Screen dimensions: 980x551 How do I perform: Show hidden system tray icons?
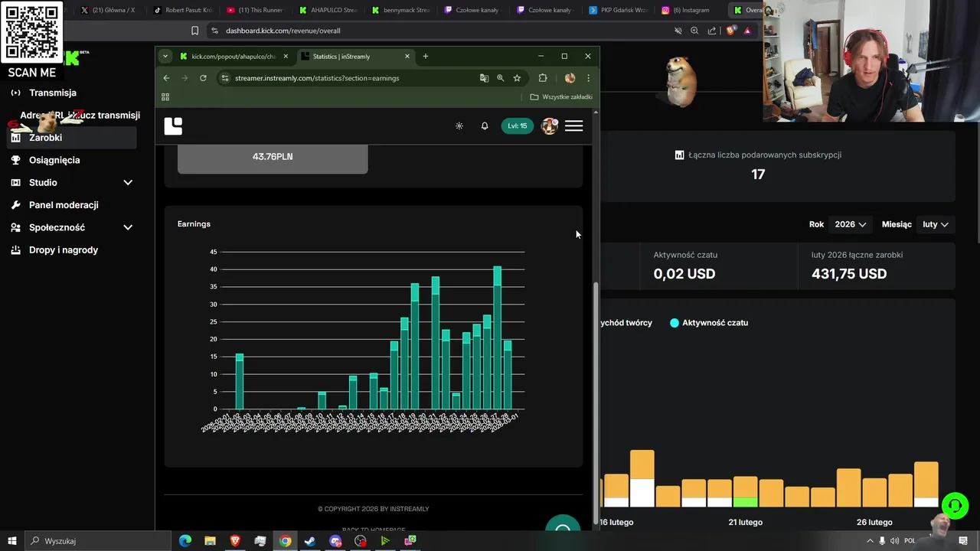point(870,541)
